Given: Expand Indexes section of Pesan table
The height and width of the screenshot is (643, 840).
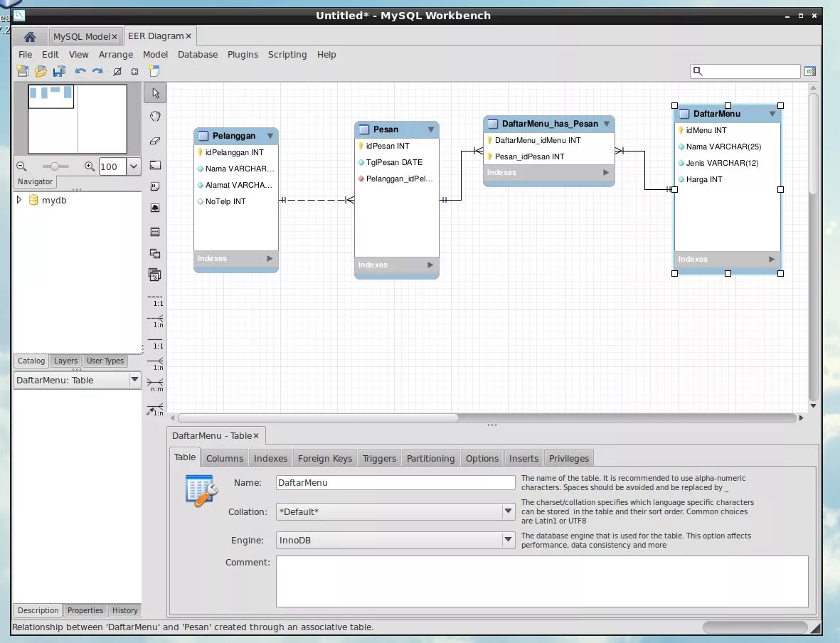Looking at the screenshot, I should point(430,265).
